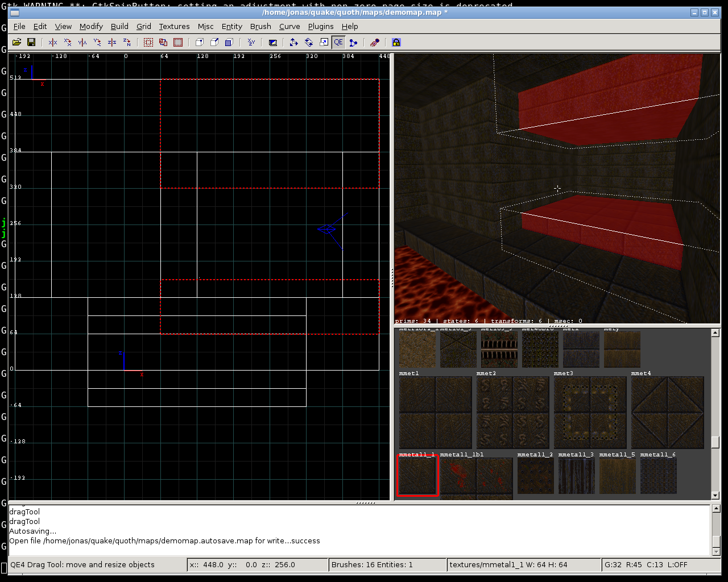Click the y-axis Flip icon
728x582 pixels.
pyautogui.click(x=82, y=42)
